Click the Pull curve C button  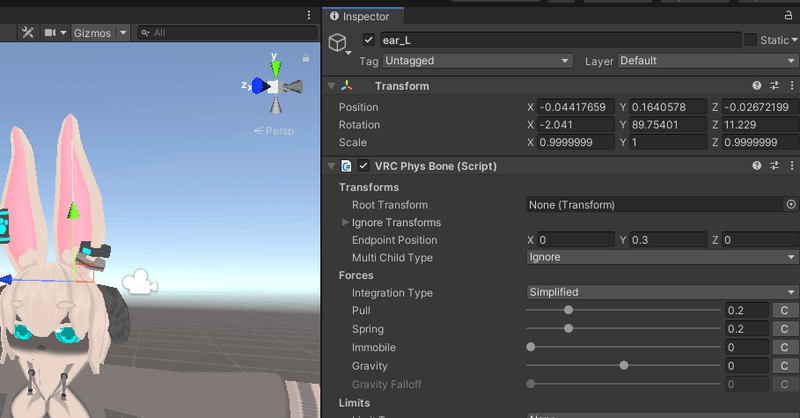[785, 310]
